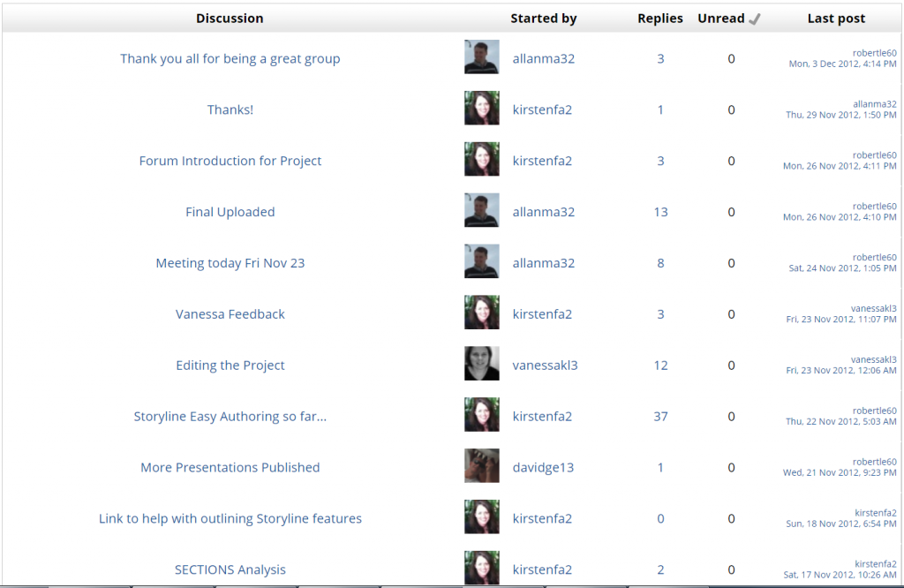
Task: Click allanma32's avatar in 'Meeting today Fri Nov 23' row
Action: pos(482,262)
